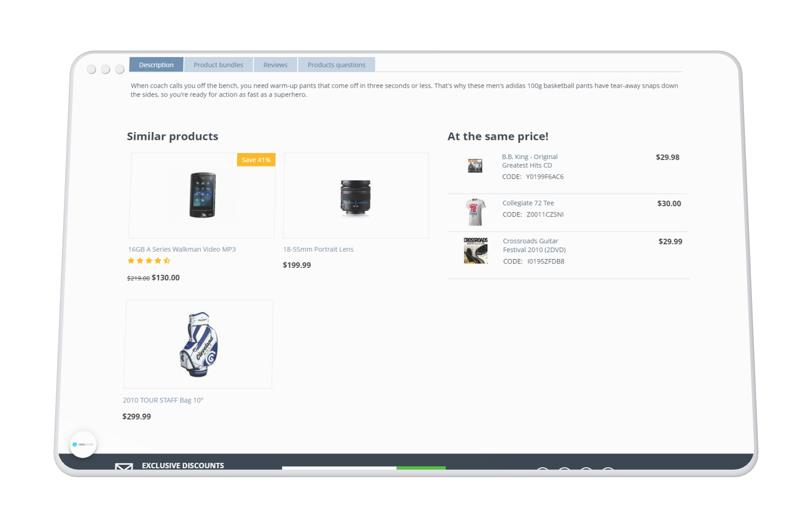Screen dimensions: 812x517
Task: Click the Walkman Video MP3 product image
Action: tap(202, 195)
